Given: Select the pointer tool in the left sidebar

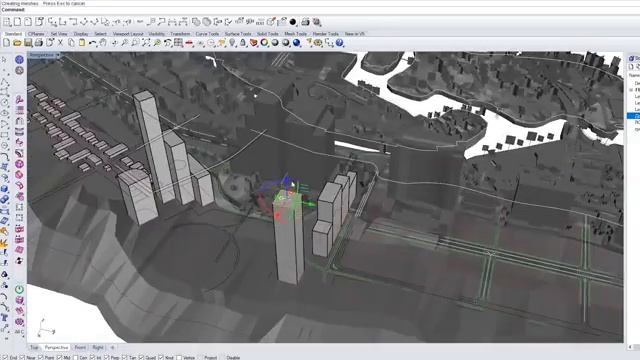Looking at the screenshot, I should coord(4,60).
